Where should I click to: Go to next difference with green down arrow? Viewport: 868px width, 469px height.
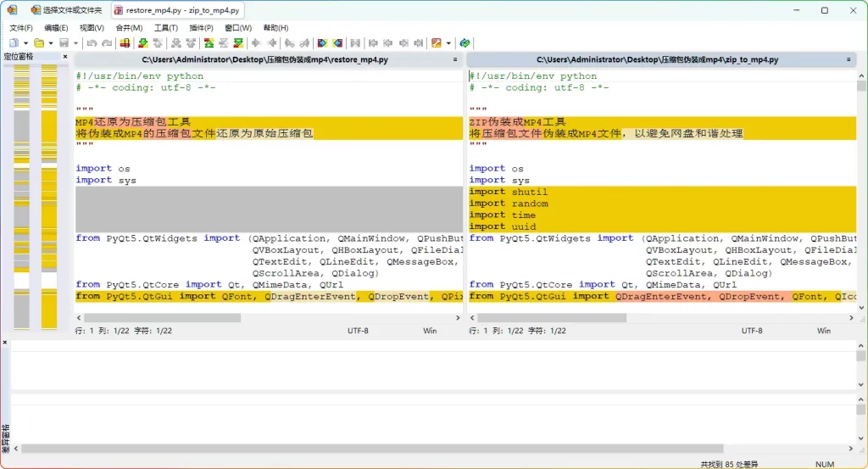[x=142, y=43]
